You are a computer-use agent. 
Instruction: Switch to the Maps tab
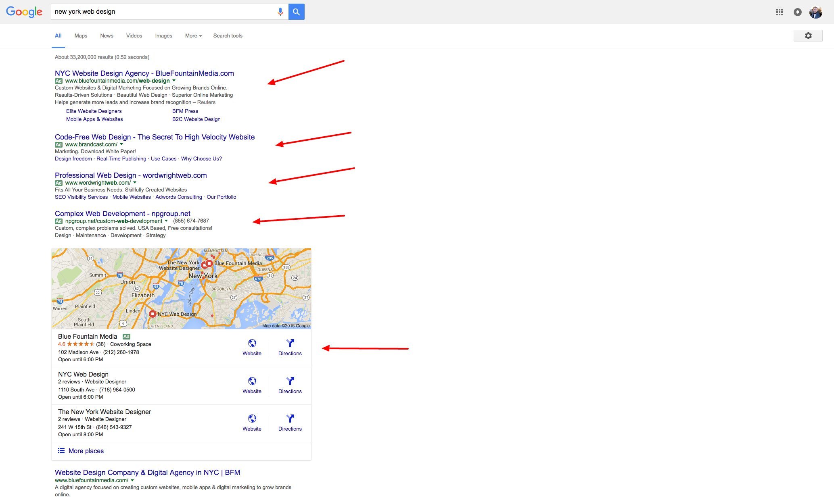(81, 35)
